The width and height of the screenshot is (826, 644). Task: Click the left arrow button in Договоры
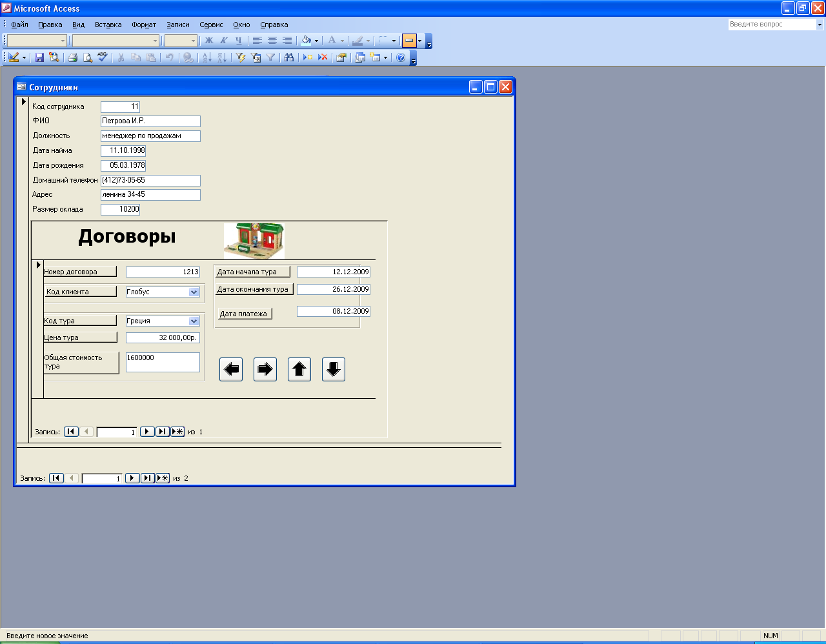point(231,369)
